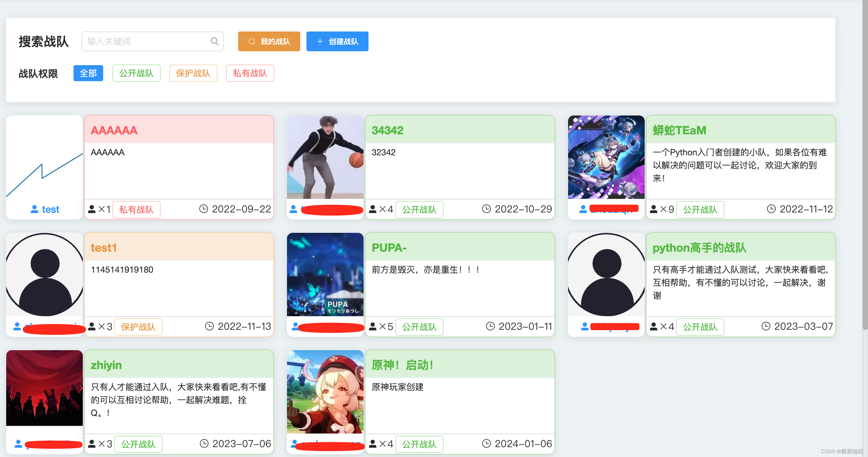Click the member icon next to ×9
This screenshot has height=457, width=868.
(653, 209)
